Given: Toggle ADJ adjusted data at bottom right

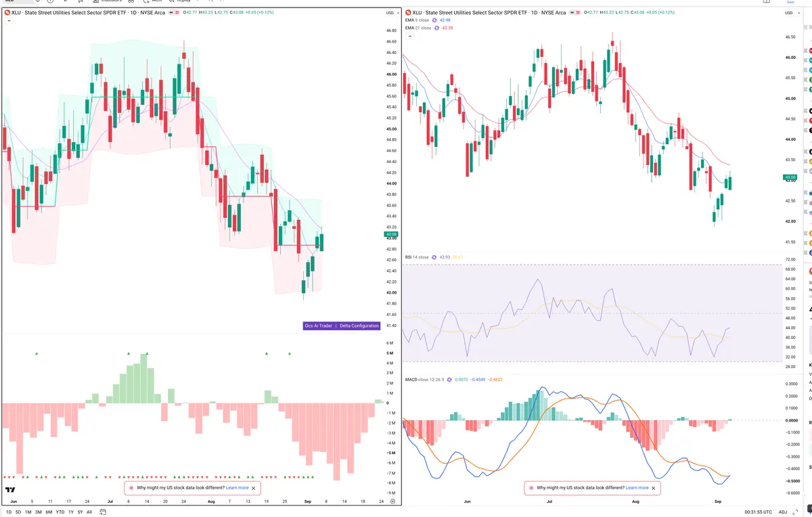Looking at the screenshot, I should click(783, 512).
